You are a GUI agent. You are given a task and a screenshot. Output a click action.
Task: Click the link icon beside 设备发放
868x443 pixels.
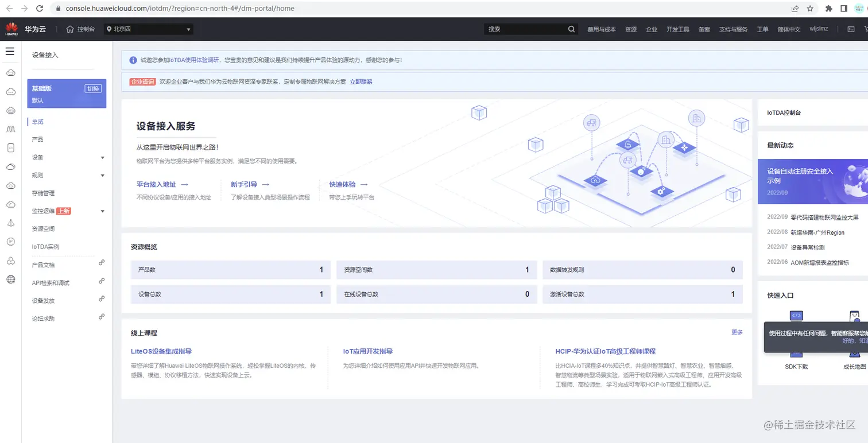[x=102, y=298]
